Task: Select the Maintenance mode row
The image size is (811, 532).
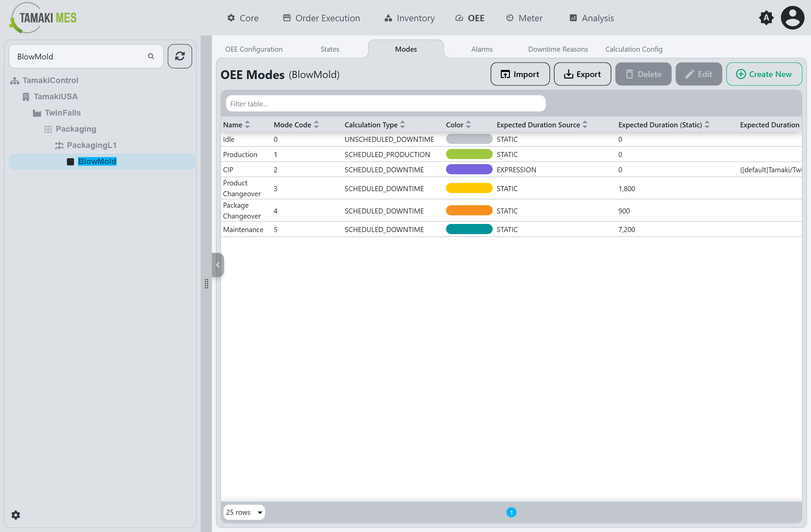Action: 511,230
